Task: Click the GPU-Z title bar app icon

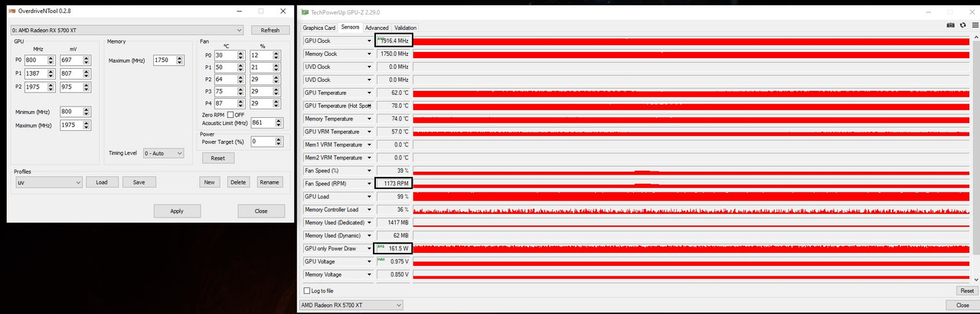Action: click(306, 12)
